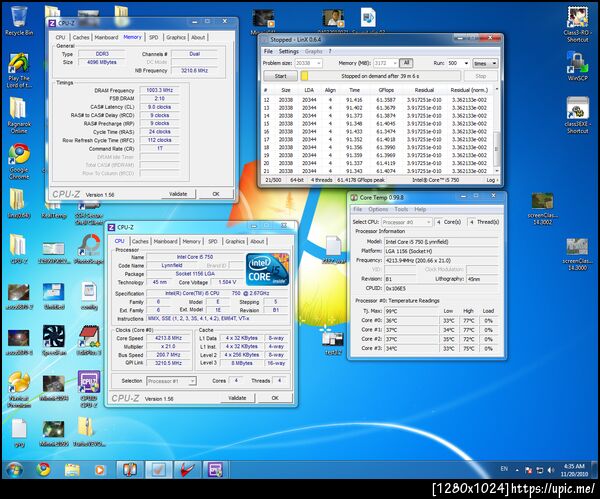Click the Intel Core i5 logo in CPU-Z
The image size is (600, 499).
coord(267,269)
